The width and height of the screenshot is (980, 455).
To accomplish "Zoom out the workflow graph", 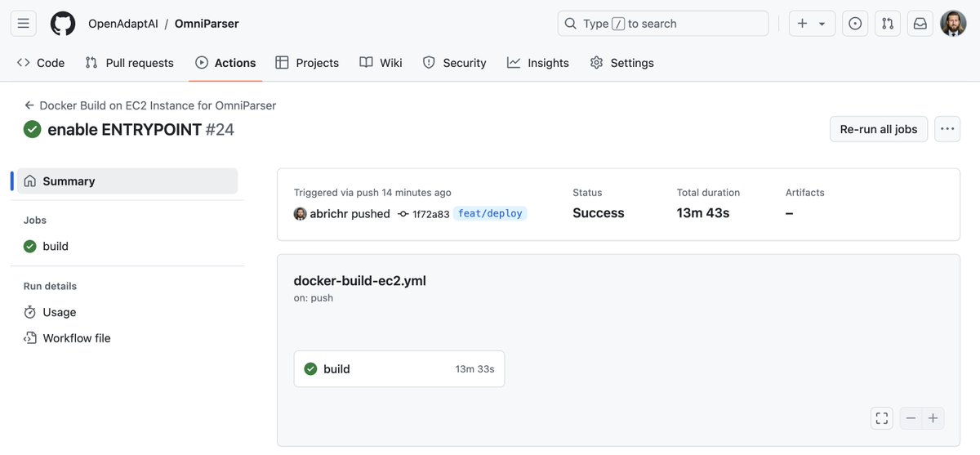I will [911, 418].
